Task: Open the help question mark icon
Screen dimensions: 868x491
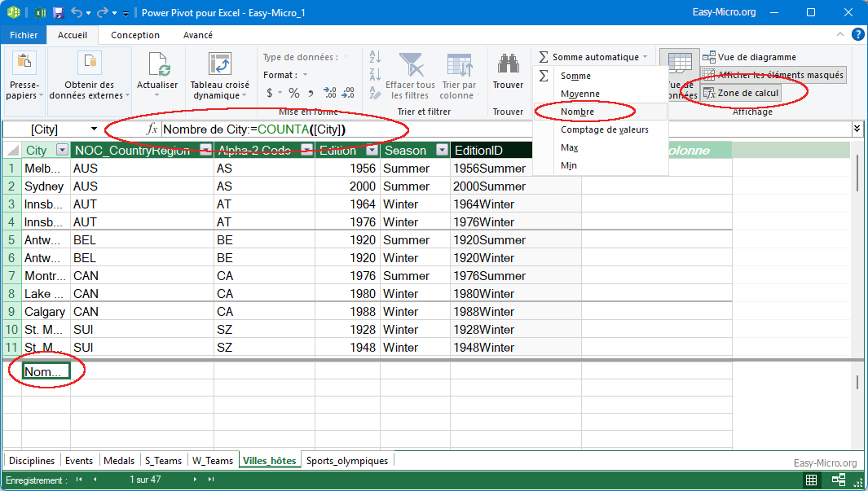Action: tap(857, 34)
